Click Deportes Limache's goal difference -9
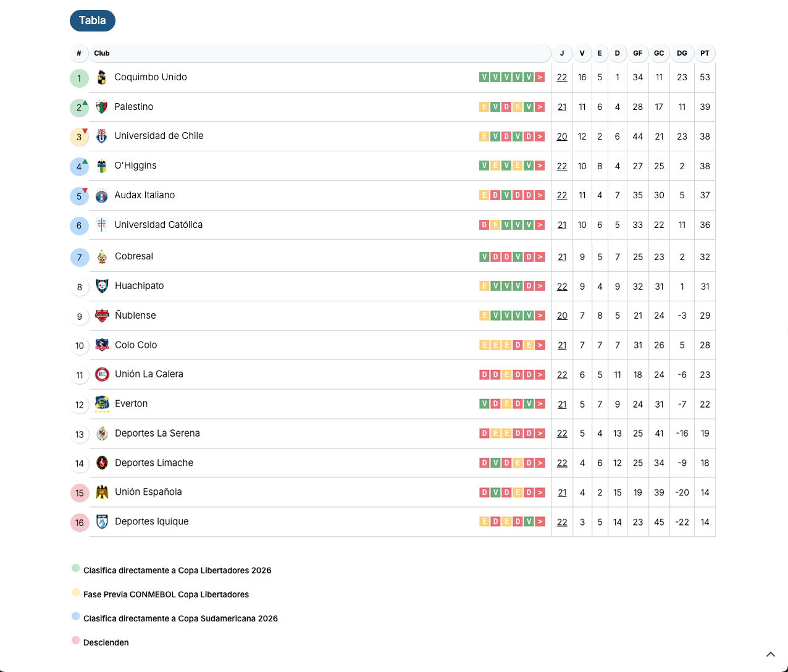This screenshot has height=672, width=788. pos(682,463)
